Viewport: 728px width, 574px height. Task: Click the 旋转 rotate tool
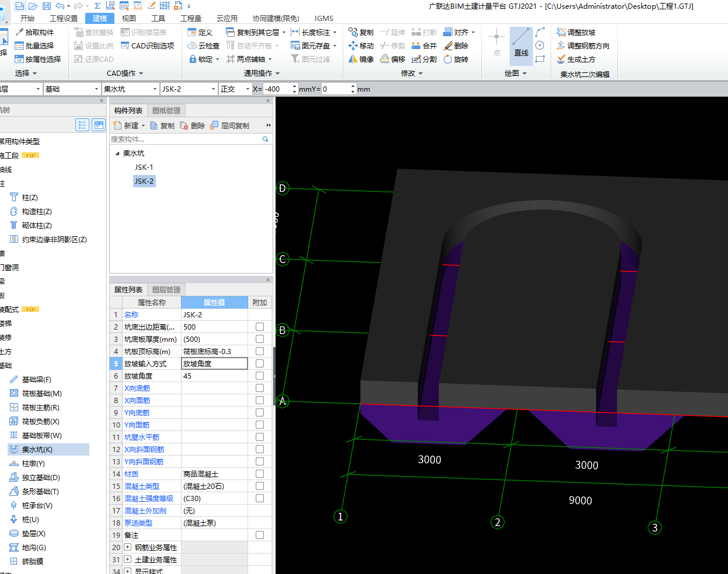point(455,59)
